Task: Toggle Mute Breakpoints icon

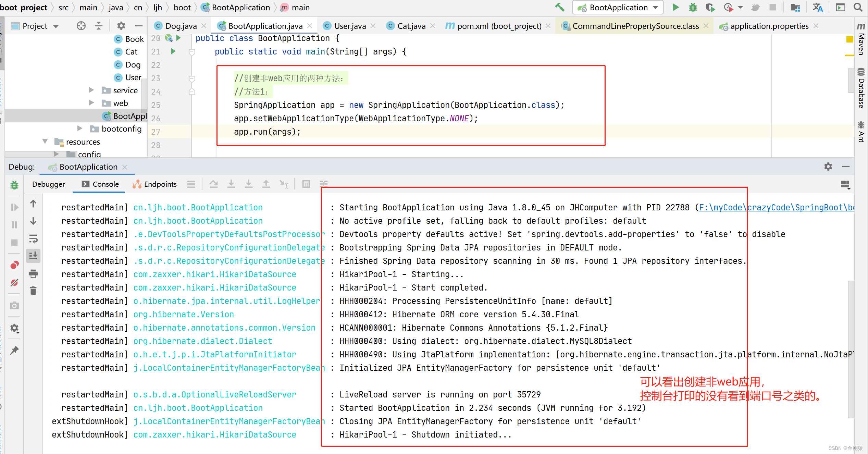Action: [x=14, y=283]
